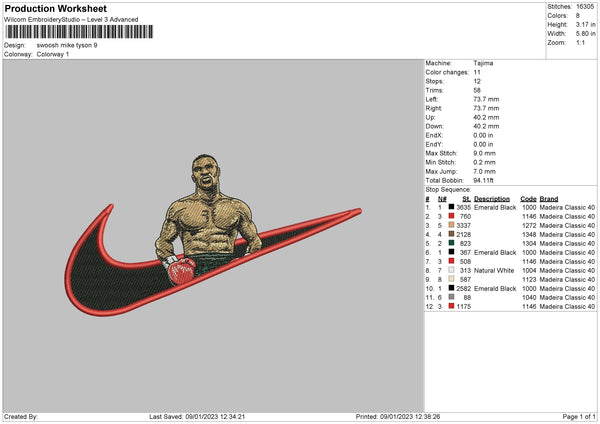Select the 'Colorway 1' value
The width and height of the screenshot is (600, 424).
tap(53, 54)
